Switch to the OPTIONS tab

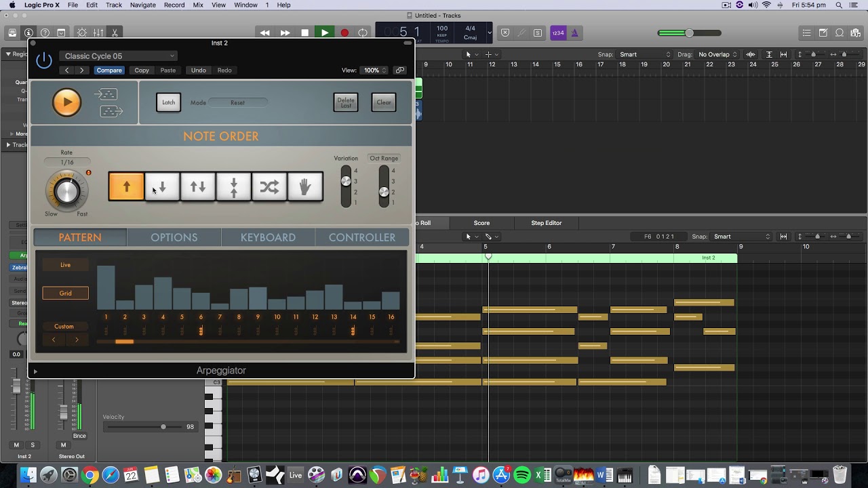coord(174,237)
